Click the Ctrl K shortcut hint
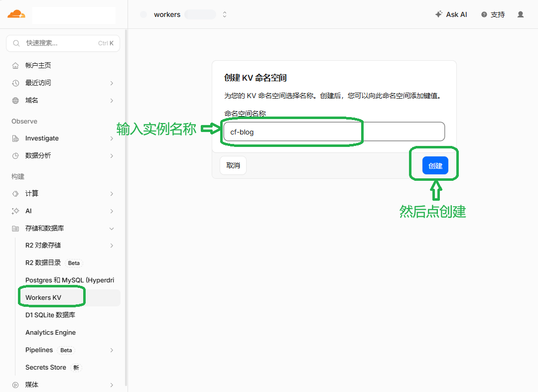 point(106,43)
